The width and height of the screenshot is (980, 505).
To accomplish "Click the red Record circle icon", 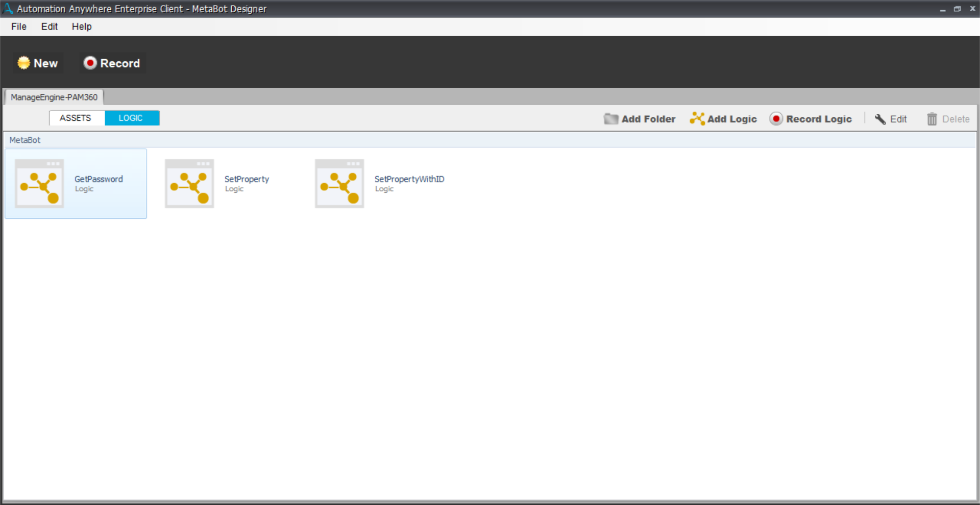I will 90,63.
